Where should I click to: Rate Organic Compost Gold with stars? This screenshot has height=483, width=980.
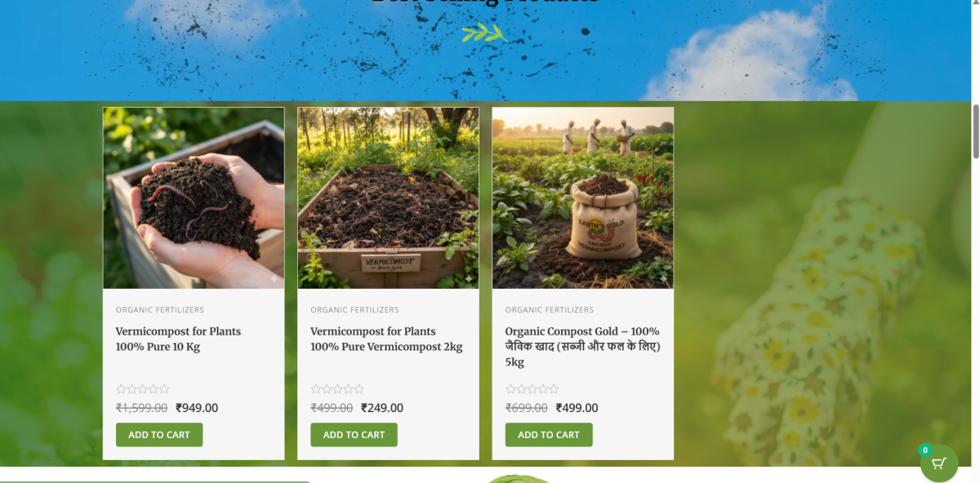[x=532, y=389]
